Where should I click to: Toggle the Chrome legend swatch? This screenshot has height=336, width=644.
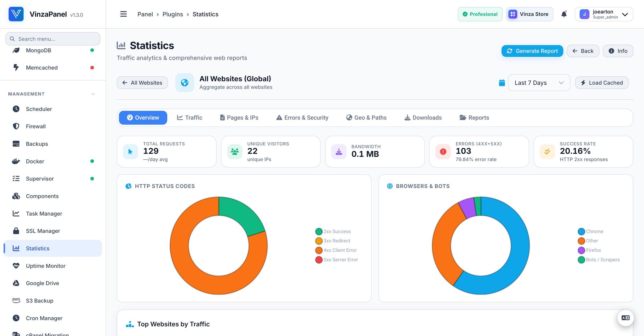(581, 231)
